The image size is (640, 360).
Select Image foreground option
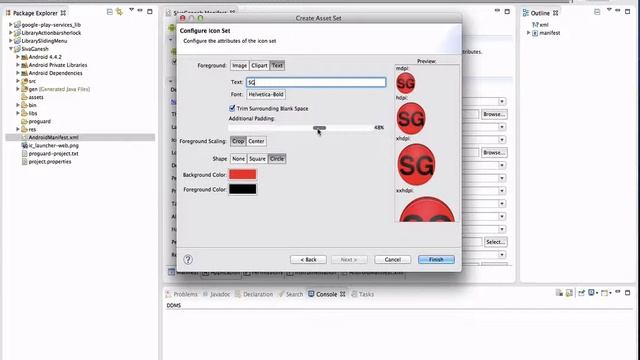(x=240, y=65)
